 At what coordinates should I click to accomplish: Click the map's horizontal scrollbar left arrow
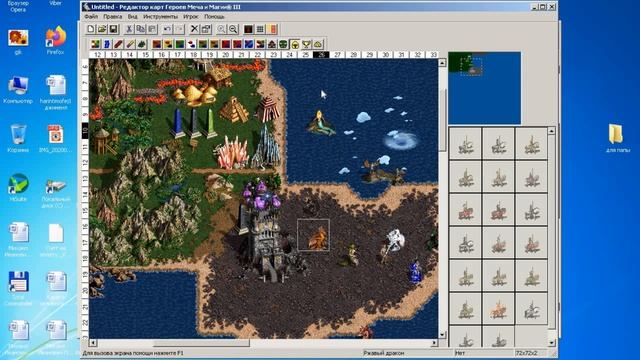(x=93, y=343)
